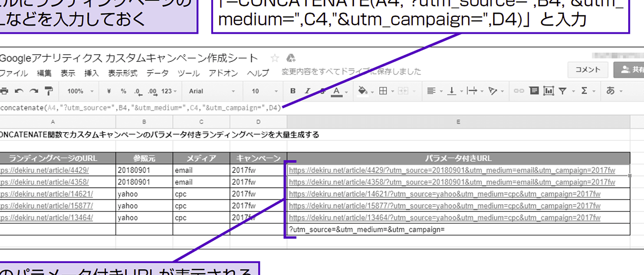This screenshot has height=275, width=644.
Task: Select column E header
Action: click(458, 122)
